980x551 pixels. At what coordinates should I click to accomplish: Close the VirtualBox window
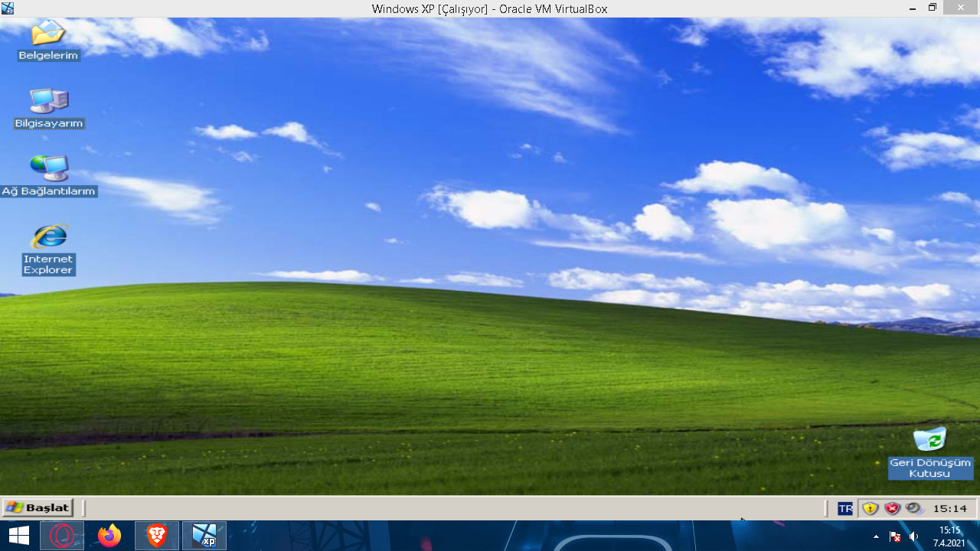coord(962,8)
